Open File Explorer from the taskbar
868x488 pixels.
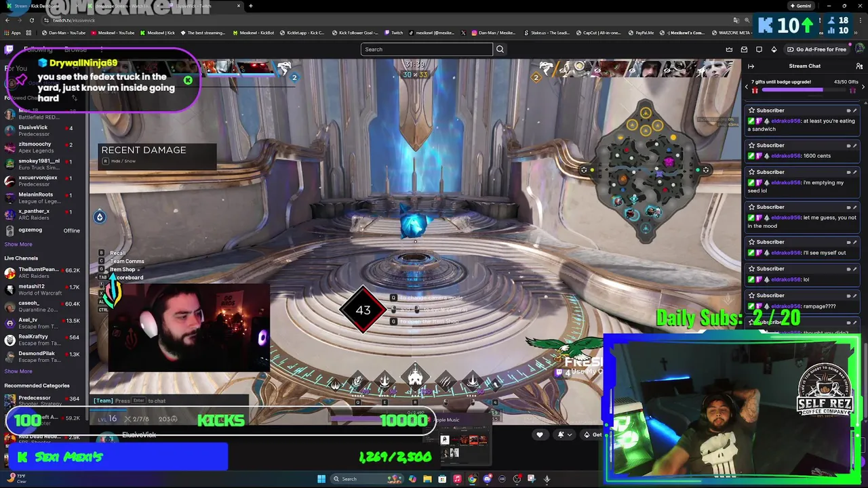[x=427, y=479]
